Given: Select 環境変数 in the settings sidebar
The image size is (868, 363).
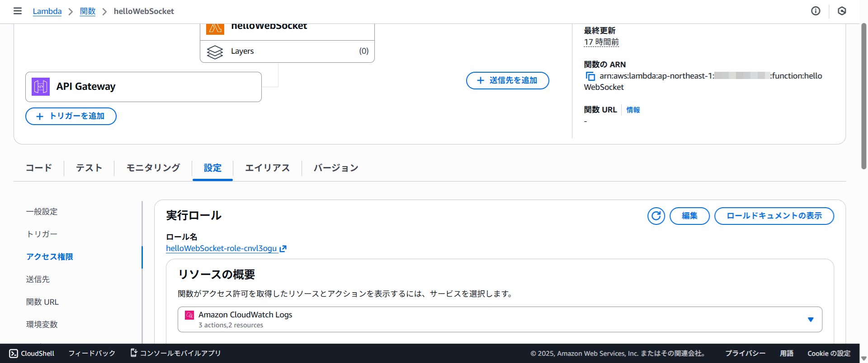Looking at the screenshot, I should [x=42, y=324].
